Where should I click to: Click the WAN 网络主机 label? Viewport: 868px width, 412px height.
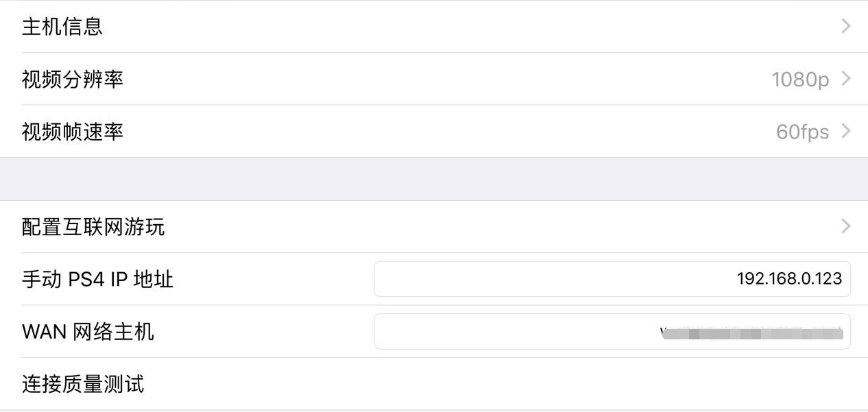[x=88, y=332]
